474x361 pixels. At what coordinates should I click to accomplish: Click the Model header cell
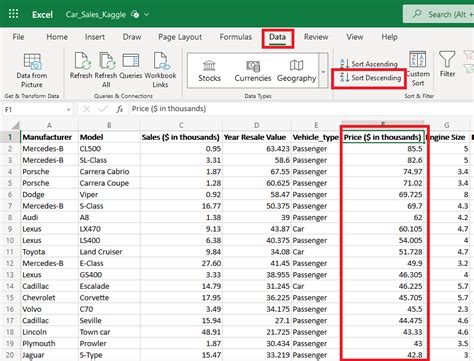[109, 137]
